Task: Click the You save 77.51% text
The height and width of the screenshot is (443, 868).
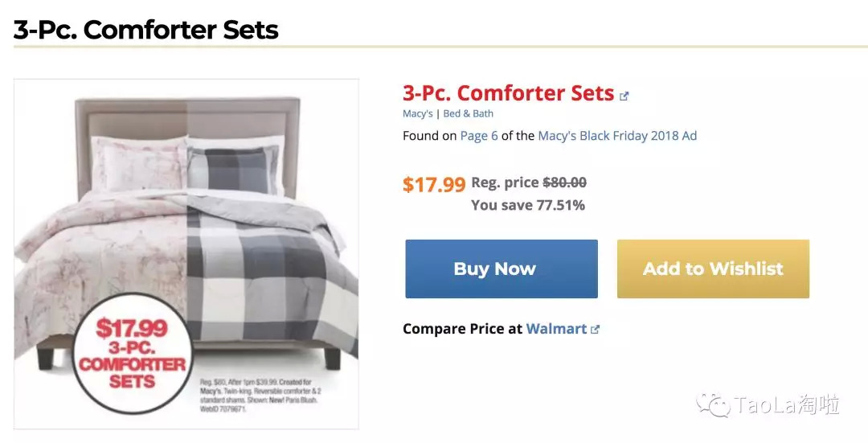Action: coord(527,205)
